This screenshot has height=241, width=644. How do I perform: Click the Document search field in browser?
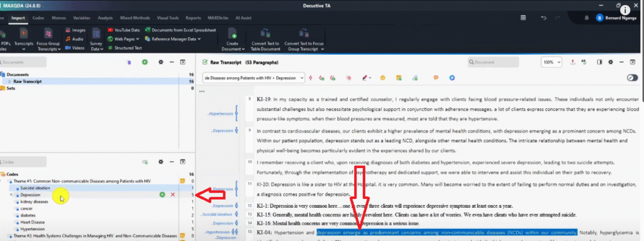pyautogui.click(x=493, y=62)
